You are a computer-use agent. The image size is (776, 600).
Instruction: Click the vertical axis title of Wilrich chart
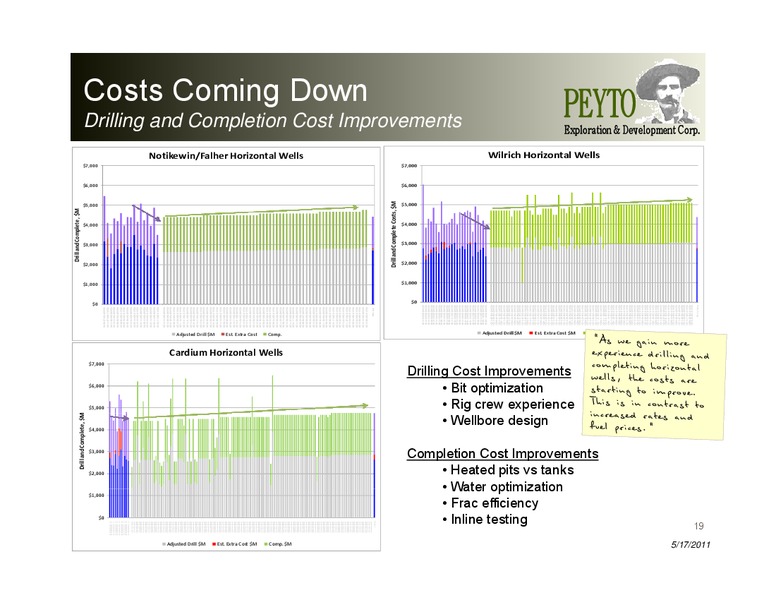[x=393, y=235]
